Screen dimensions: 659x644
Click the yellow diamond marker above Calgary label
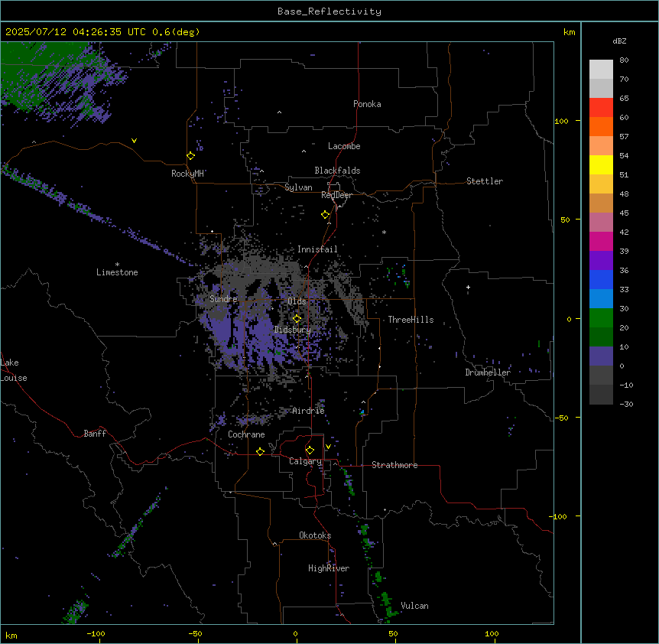(310, 450)
